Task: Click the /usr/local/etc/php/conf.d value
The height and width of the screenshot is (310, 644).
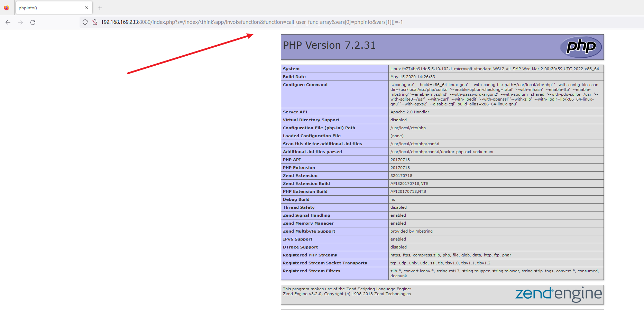Action: (x=415, y=144)
